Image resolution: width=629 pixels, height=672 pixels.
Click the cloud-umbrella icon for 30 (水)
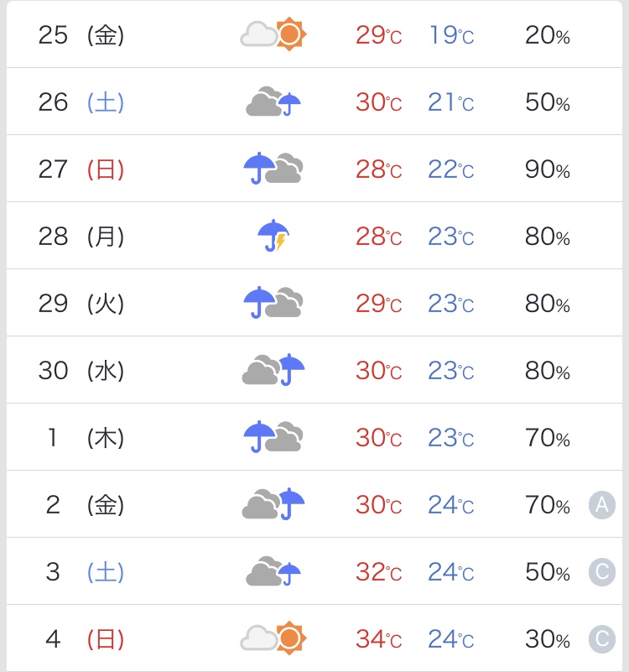273,370
